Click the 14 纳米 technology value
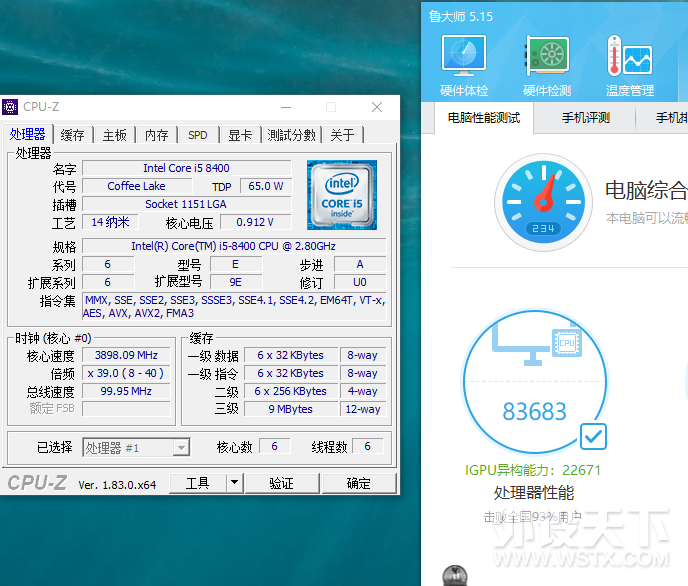Screen dimensions: 688x586 point(110,222)
